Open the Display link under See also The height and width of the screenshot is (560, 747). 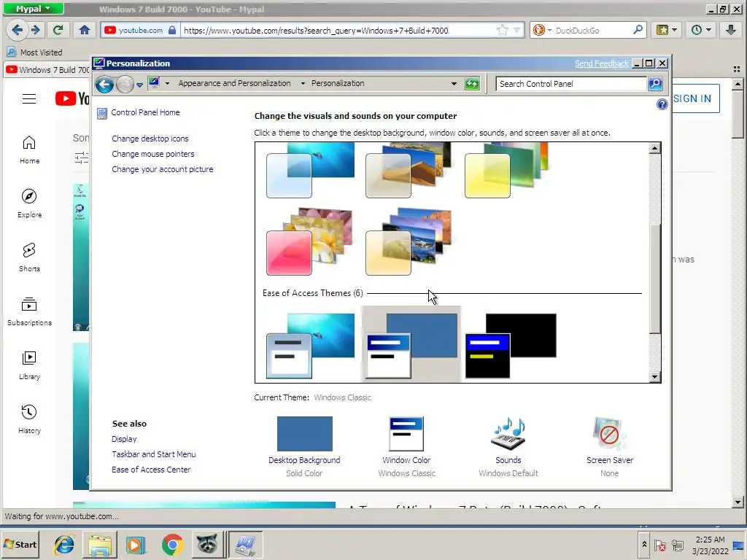tap(124, 439)
